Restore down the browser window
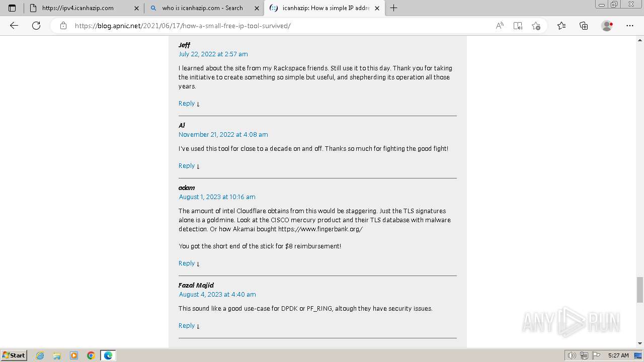This screenshot has width=644, height=362. click(x=614, y=5)
